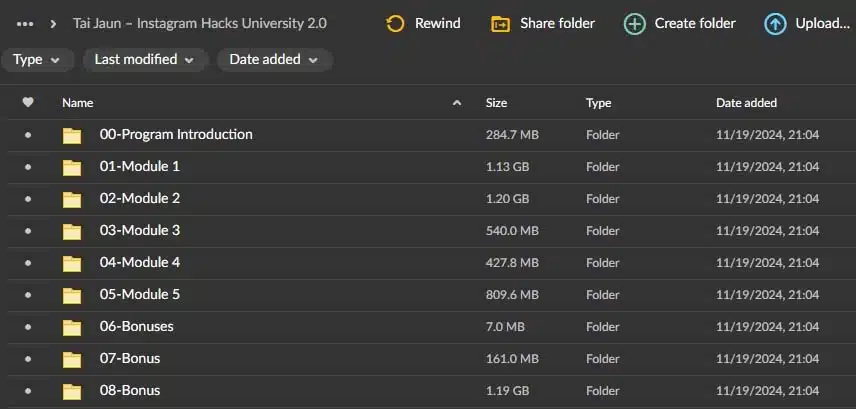Open the Last modified filter dropdown
856x409 pixels.
pyautogui.click(x=145, y=60)
